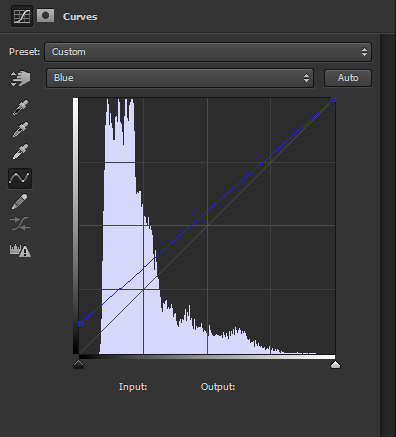Viewport: 396px width, 437px height.
Task: Click the Output value label
Action: 218,387
